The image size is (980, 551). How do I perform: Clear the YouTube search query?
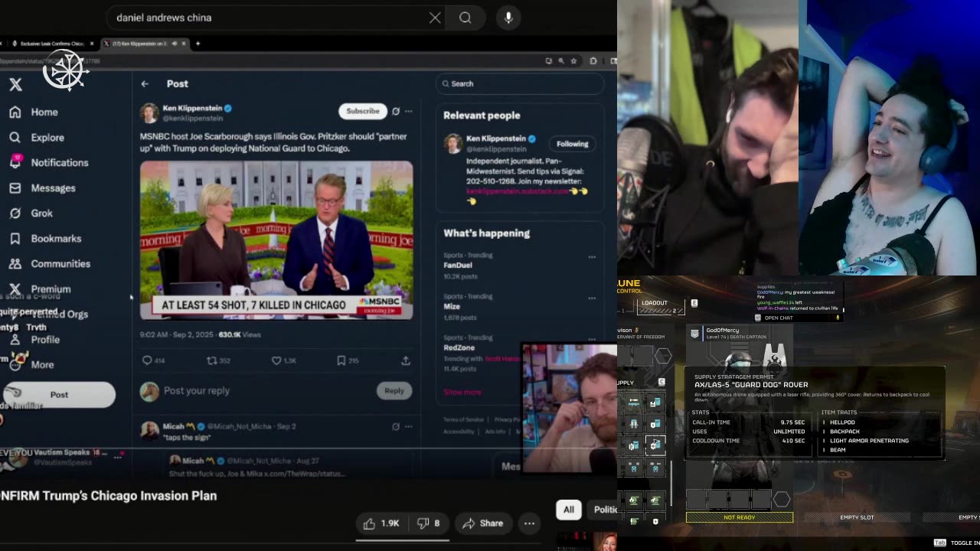tap(435, 18)
